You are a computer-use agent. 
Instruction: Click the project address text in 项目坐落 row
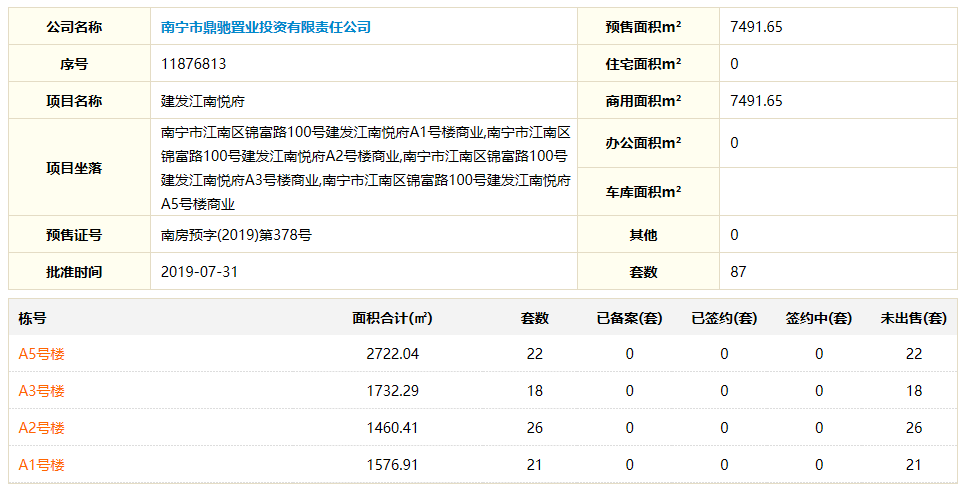[365, 168]
